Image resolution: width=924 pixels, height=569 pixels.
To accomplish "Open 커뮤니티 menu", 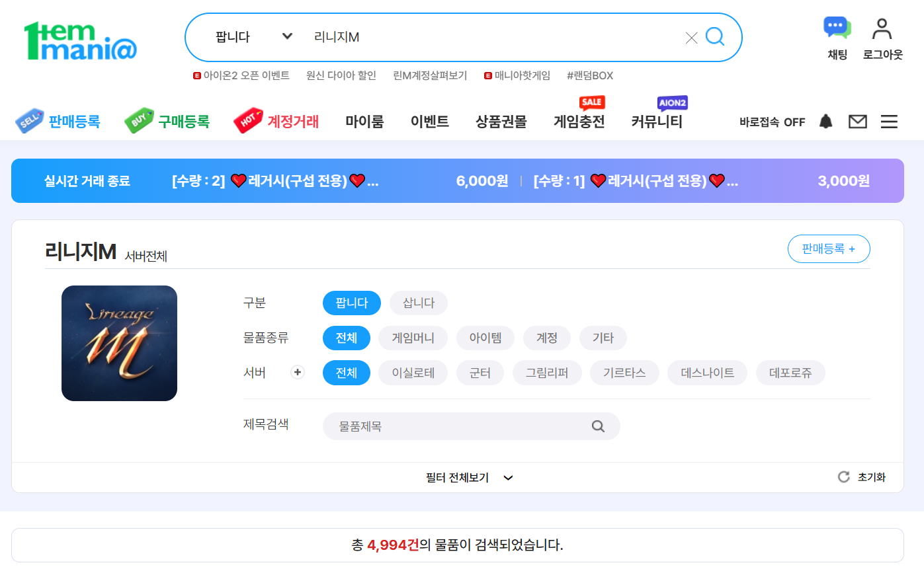I will (x=657, y=122).
